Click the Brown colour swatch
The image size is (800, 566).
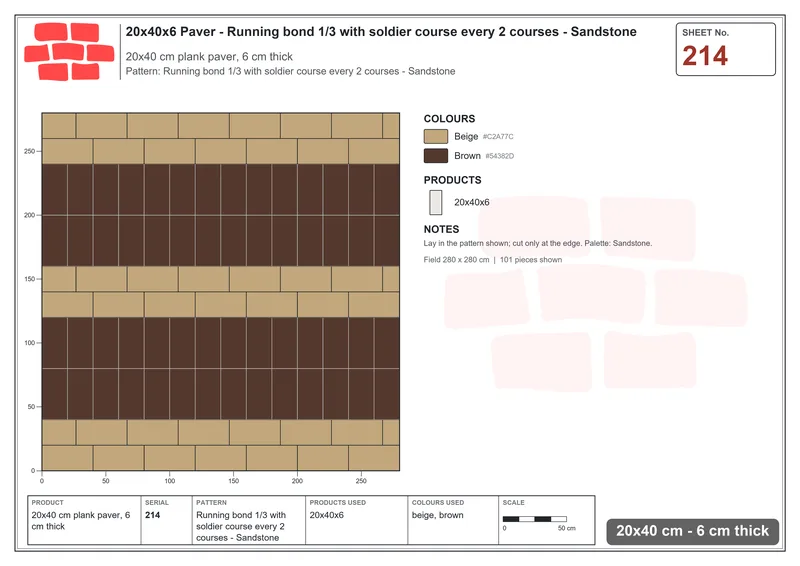(436, 156)
